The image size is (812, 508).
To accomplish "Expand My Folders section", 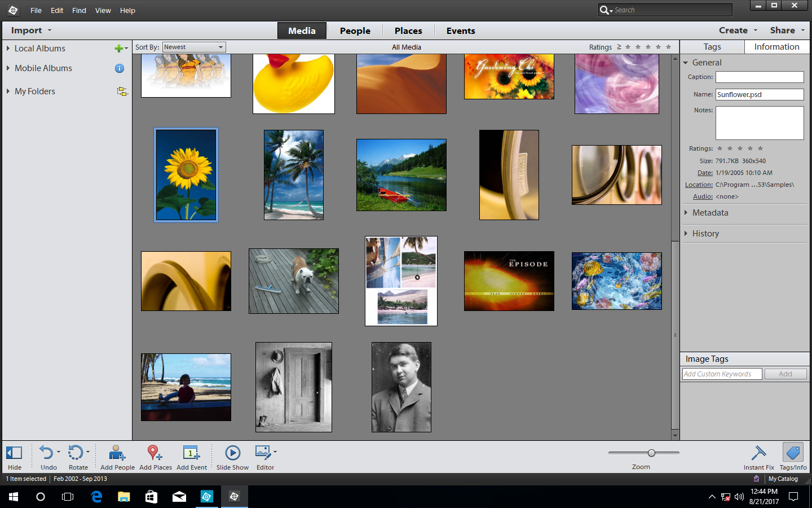I will pos(8,91).
